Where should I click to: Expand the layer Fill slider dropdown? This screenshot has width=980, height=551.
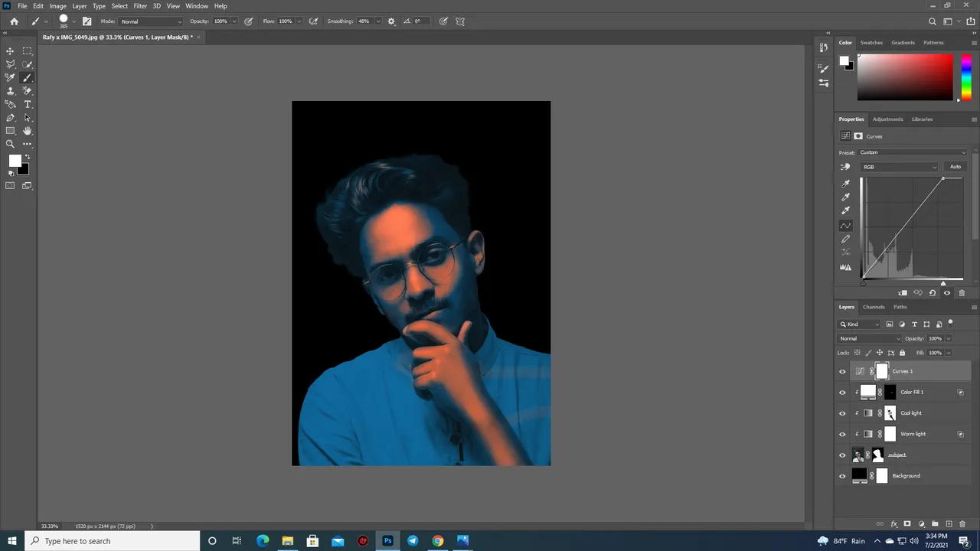[948, 353]
